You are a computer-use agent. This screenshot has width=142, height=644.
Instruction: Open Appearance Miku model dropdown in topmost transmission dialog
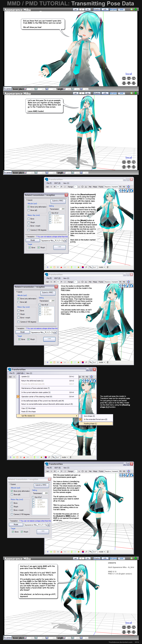(x=65, y=241)
